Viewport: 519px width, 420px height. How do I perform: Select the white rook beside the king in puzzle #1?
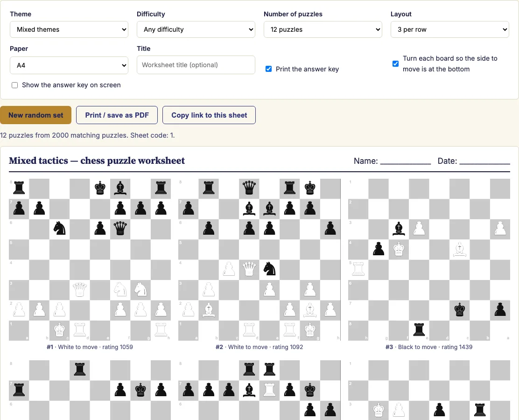80,330
